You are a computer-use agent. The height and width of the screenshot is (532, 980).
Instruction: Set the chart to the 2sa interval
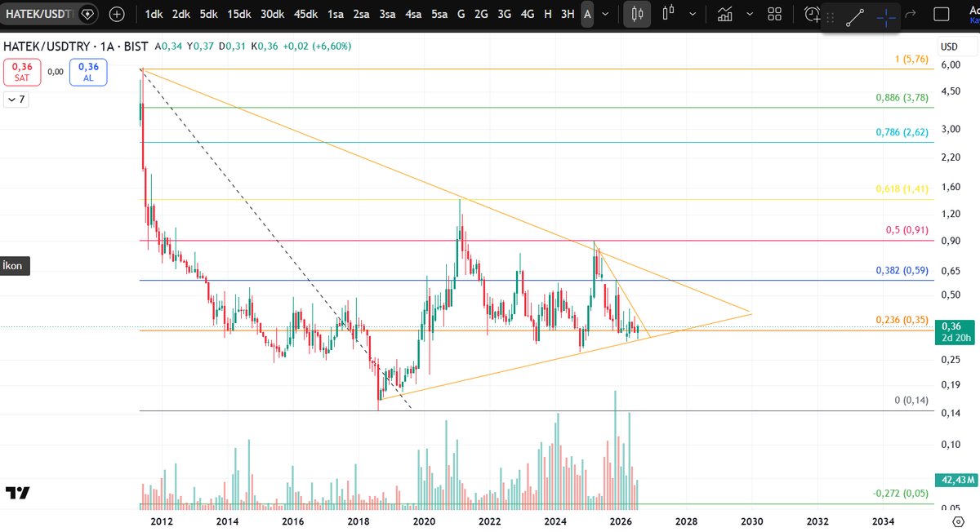click(361, 14)
